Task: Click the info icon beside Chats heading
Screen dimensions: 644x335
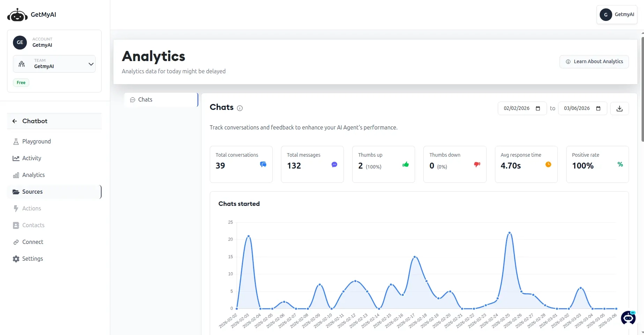Action: pyautogui.click(x=240, y=108)
